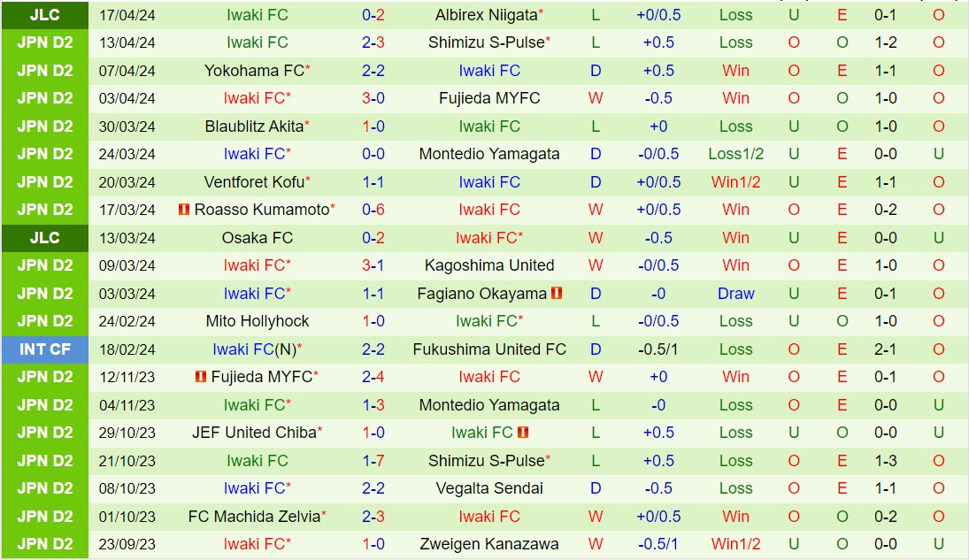
Task: Click the INT CF league label
Action: click(x=44, y=349)
